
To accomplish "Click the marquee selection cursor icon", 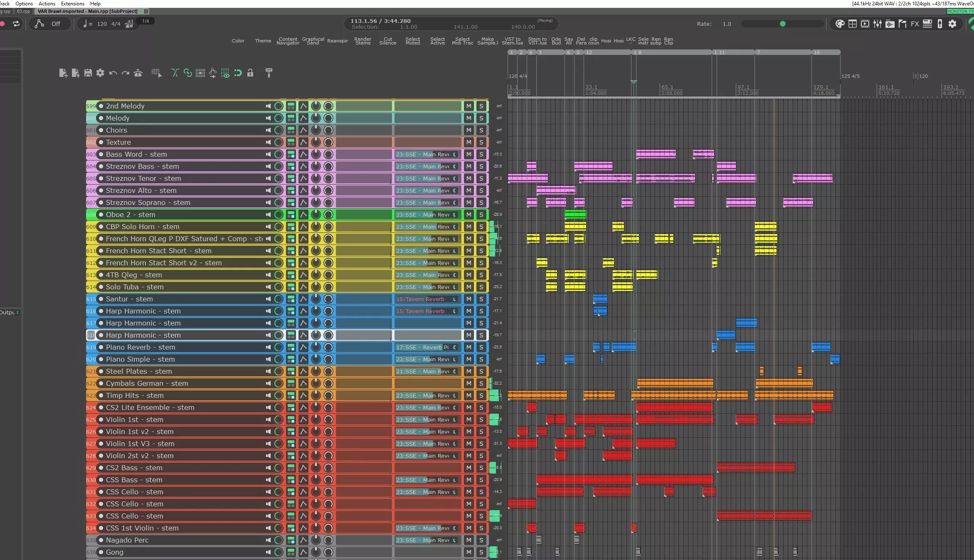I will (156, 73).
